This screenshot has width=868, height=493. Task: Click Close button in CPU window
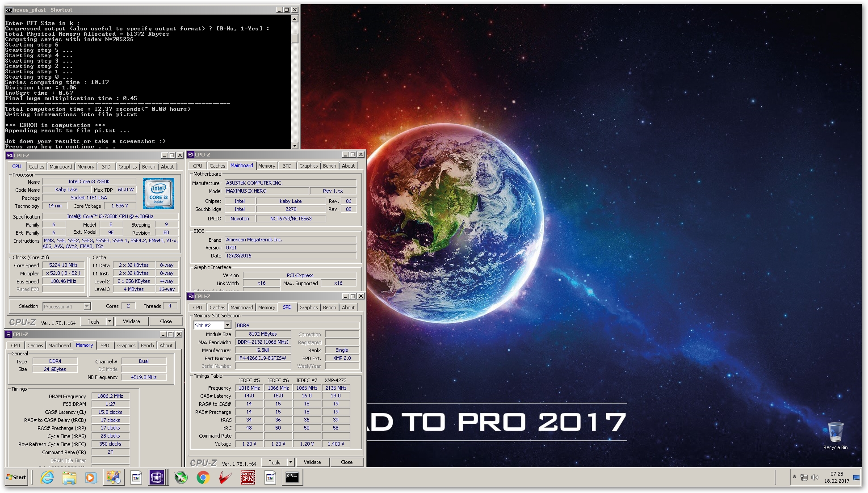click(x=166, y=321)
